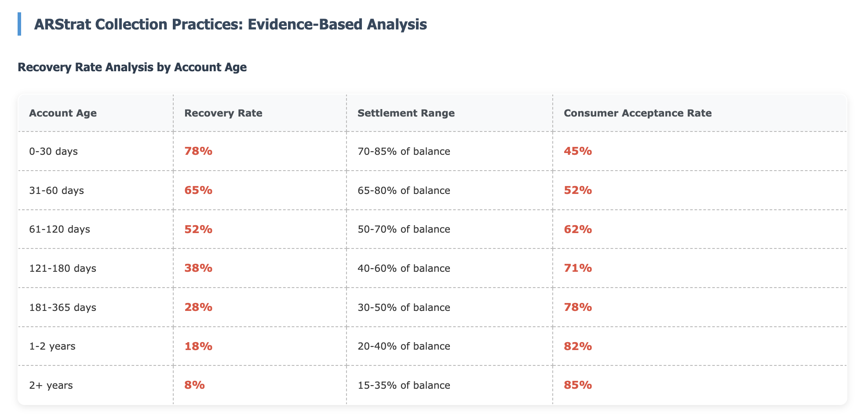The width and height of the screenshot is (868, 416).
Task: Select the 1-2 years row label
Action: 52,346
